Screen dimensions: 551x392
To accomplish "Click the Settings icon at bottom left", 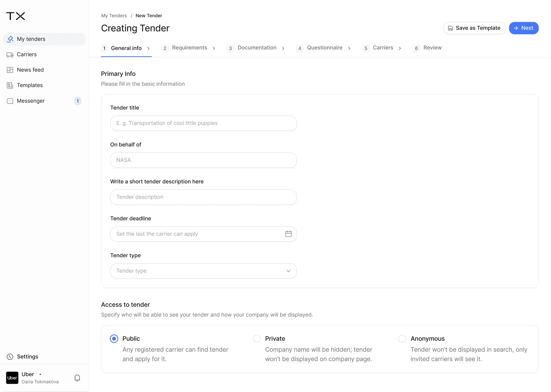I will tap(10, 356).
